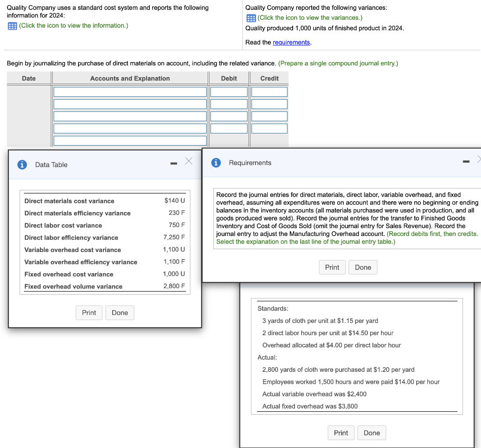
Task: Click Print on the Data Table panel
Action: click(x=89, y=313)
